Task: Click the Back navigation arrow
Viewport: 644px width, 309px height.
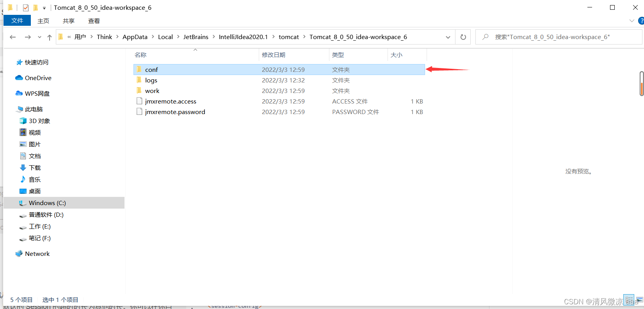Action: (x=13, y=37)
